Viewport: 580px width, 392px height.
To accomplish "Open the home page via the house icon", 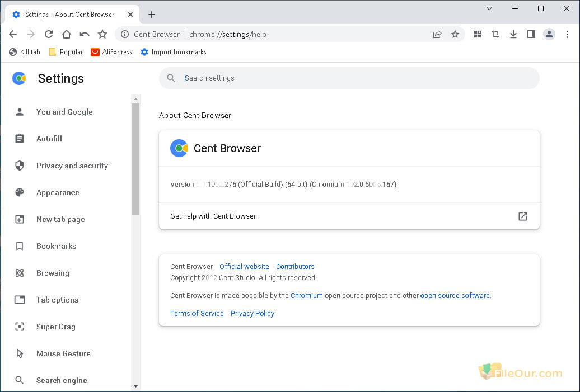I will 67,34.
